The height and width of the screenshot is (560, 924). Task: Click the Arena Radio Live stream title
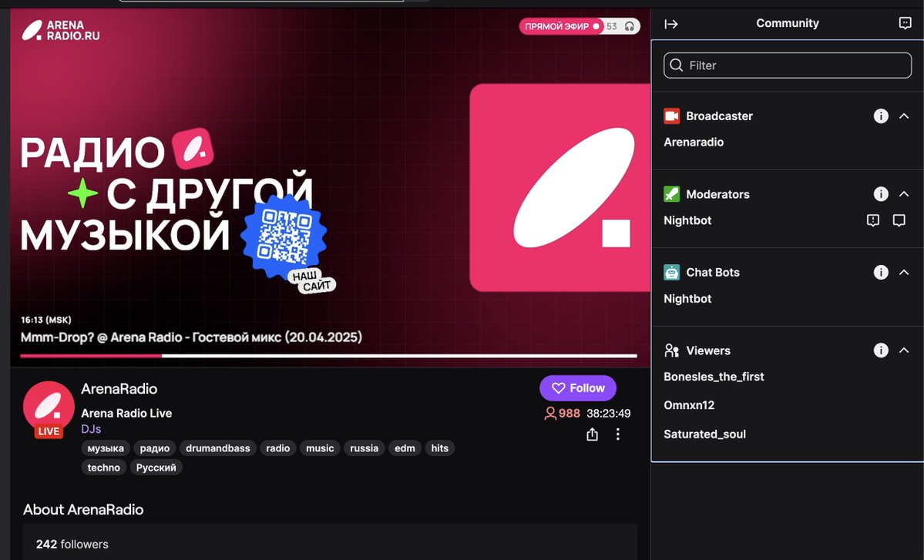[x=126, y=414]
